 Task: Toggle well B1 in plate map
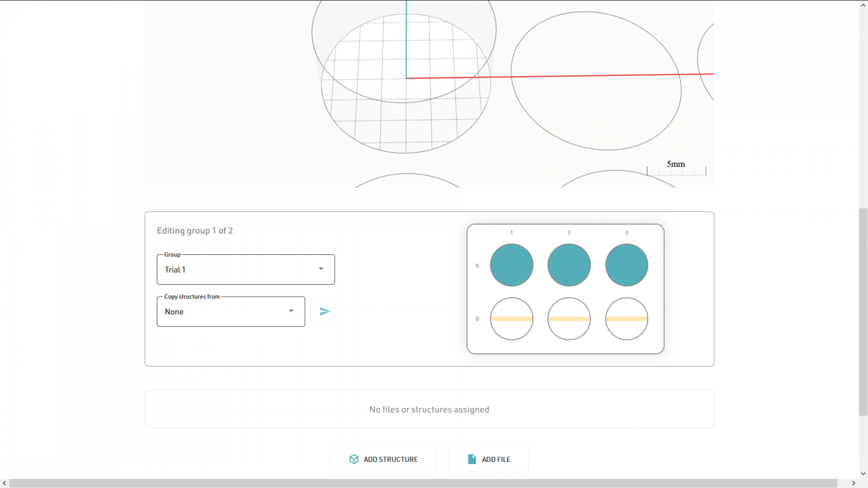(512, 319)
